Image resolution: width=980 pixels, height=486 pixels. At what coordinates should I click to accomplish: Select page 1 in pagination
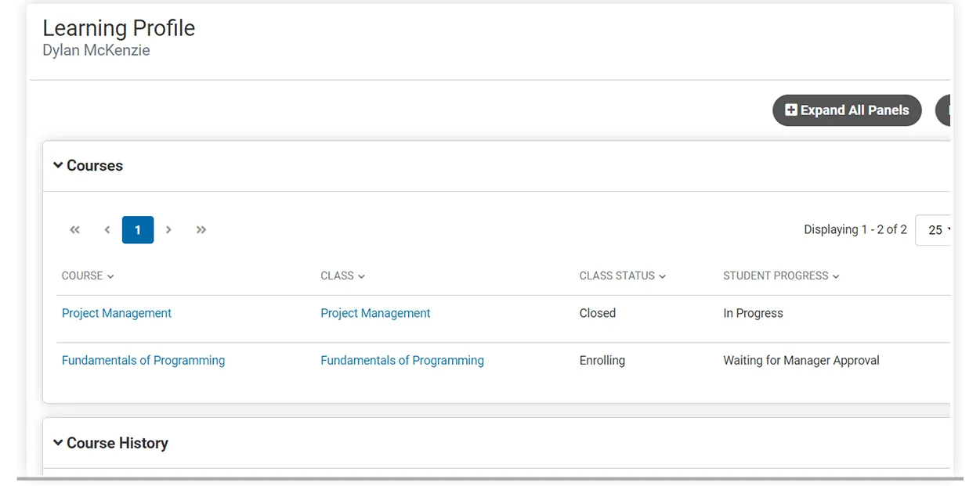point(138,229)
